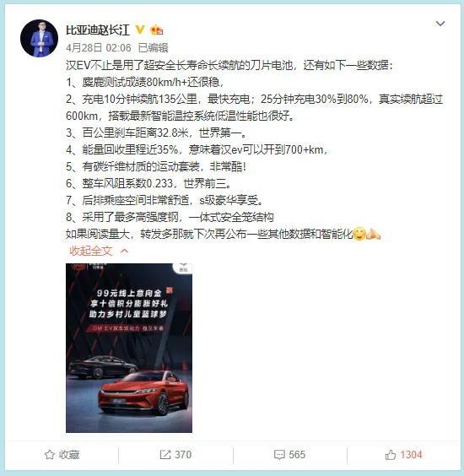Open the Han EV promotional image thumbnail

click(129, 348)
